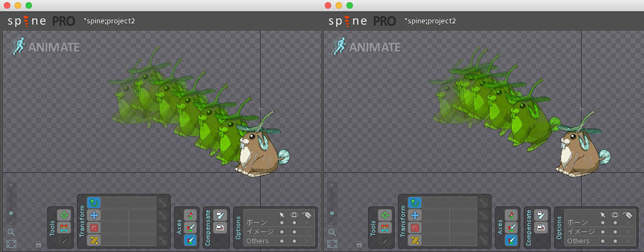
Task: Click ANIMATE mode label in left window
Action: click(54, 47)
